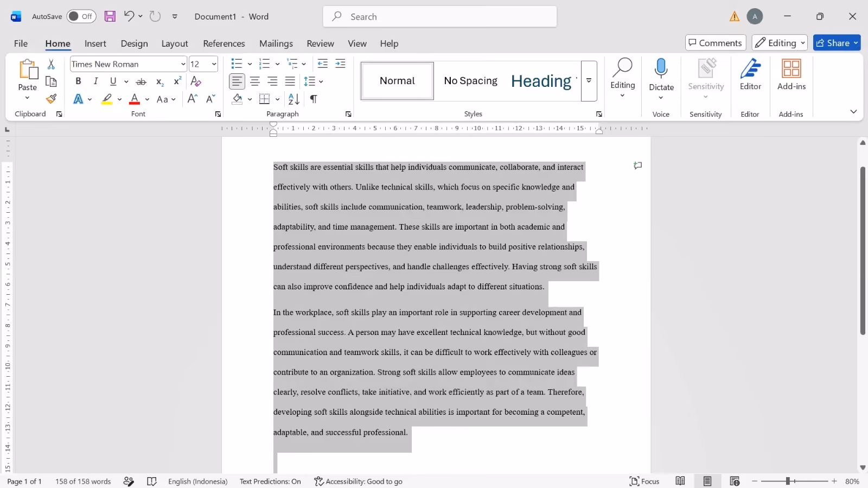
Task: Switch to the References tab
Action: [x=224, y=43]
